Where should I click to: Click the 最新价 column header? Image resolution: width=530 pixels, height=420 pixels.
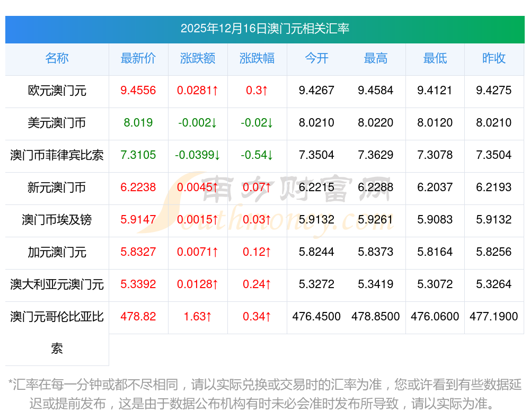pos(138,58)
